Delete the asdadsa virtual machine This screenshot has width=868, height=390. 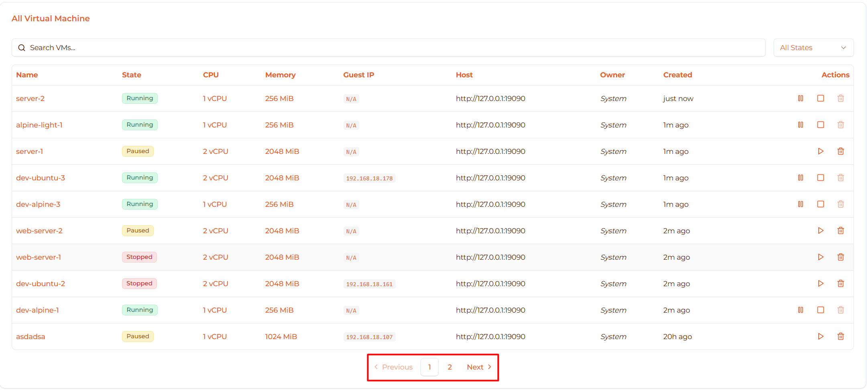click(841, 336)
